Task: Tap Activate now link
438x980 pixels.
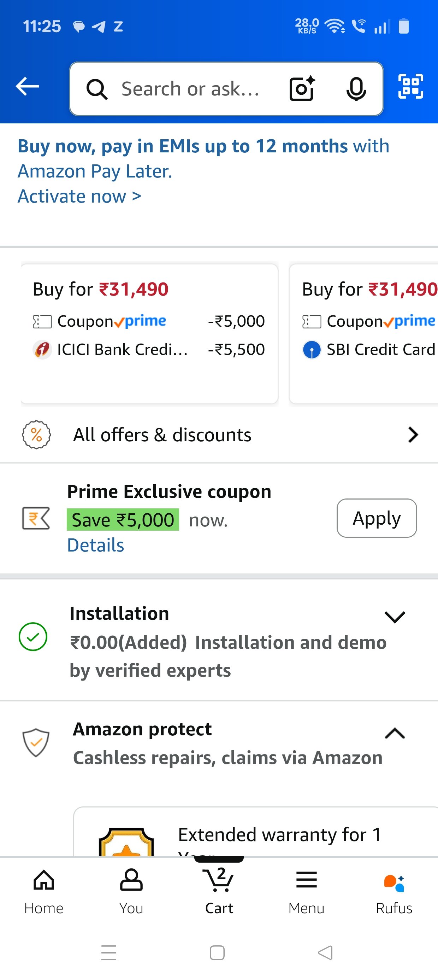Action: 79,197
